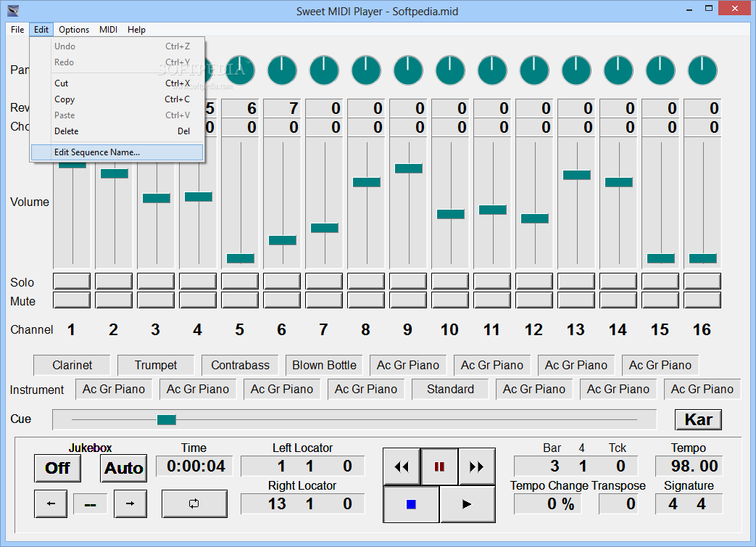The width and height of the screenshot is (756, 547).
Task: Click the pan knob above channel 15
Action: tap(660, 70)
